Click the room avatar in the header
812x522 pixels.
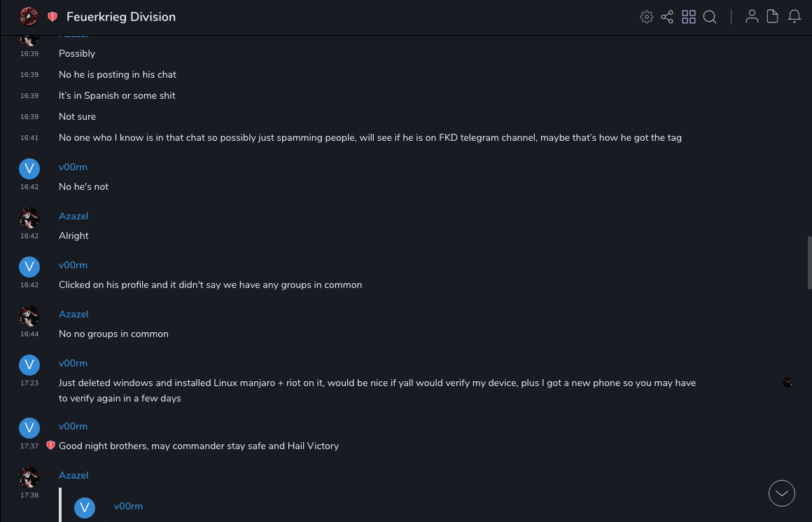point(29,16)
